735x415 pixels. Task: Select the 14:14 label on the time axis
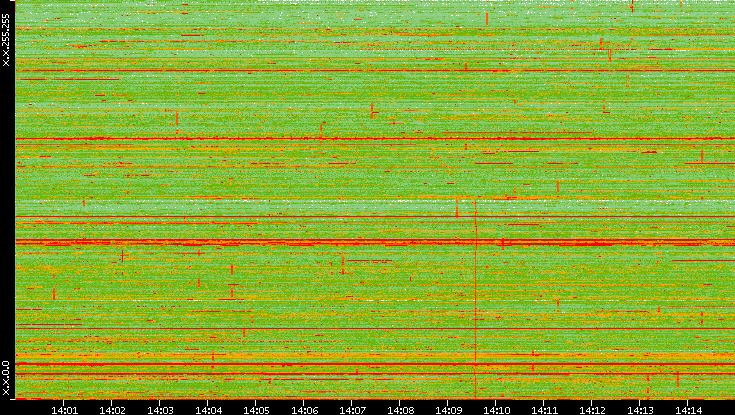[x=688, y=409]
